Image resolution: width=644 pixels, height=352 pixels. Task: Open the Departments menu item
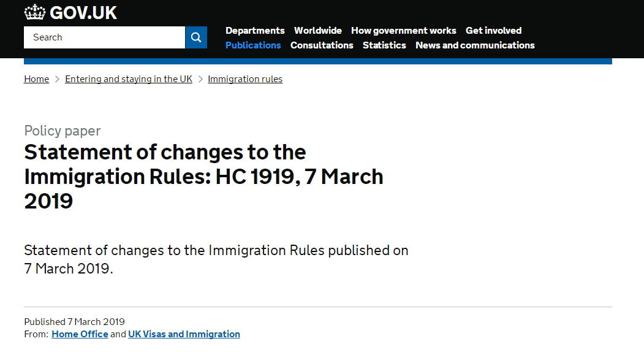tap(255, 31)
